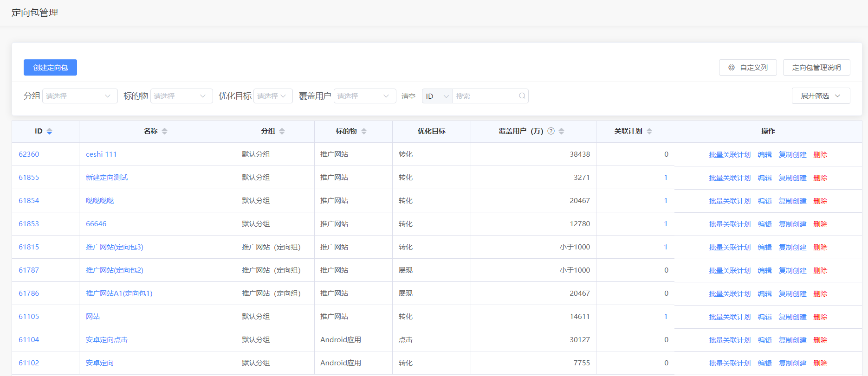The width and height of the screenshot is (868, 376).
Task: Click the 创建定向包 button
Action: pos(50,68)
